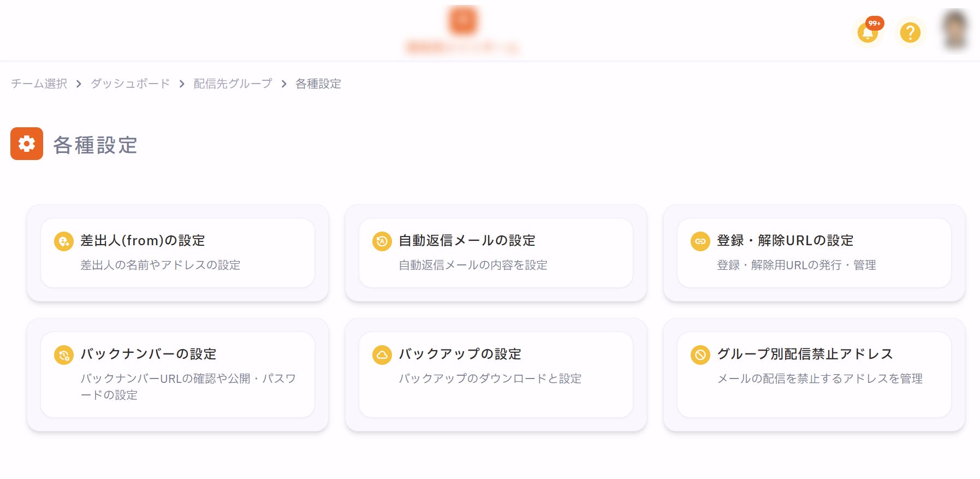Go to ダッシュボード in breadcrumb
The image size is (980, 479).
click(x=130, y=84)
